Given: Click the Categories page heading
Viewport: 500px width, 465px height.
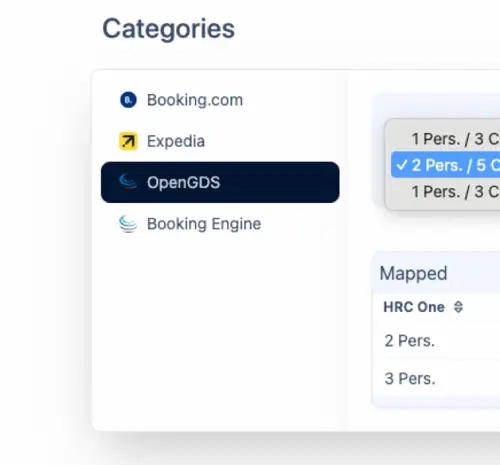Looking at the screenshot, I should click(x=169, y=29).
